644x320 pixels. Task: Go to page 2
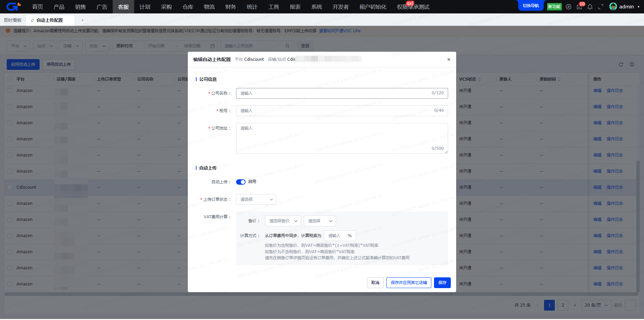tap(563, 305)
